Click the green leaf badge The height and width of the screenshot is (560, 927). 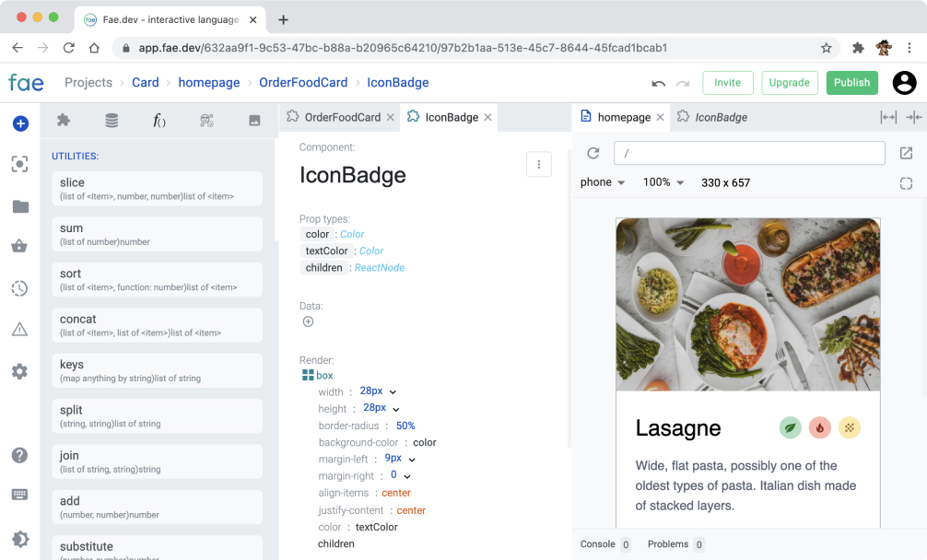791,427
